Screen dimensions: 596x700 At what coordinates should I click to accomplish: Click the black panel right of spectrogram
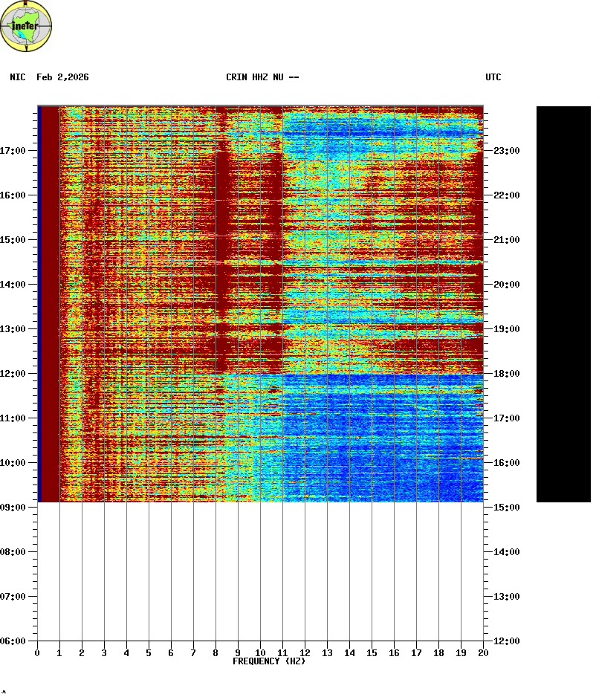tap(563, 304)
